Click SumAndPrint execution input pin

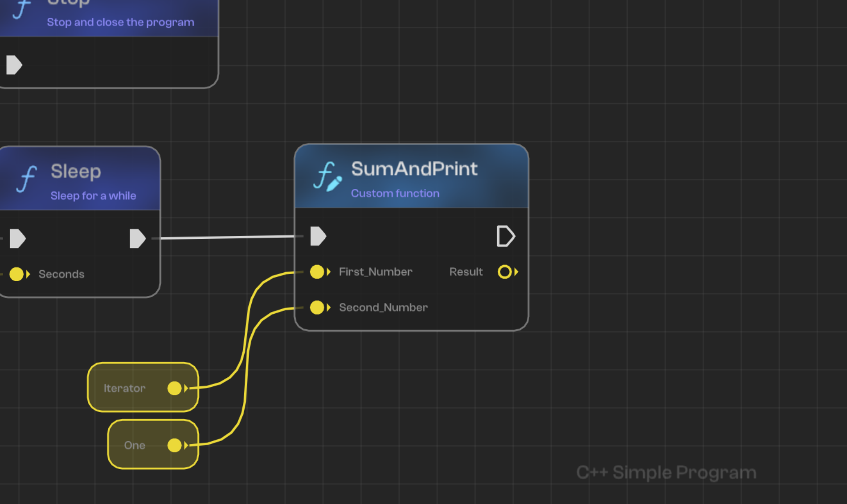pos(318,236)
